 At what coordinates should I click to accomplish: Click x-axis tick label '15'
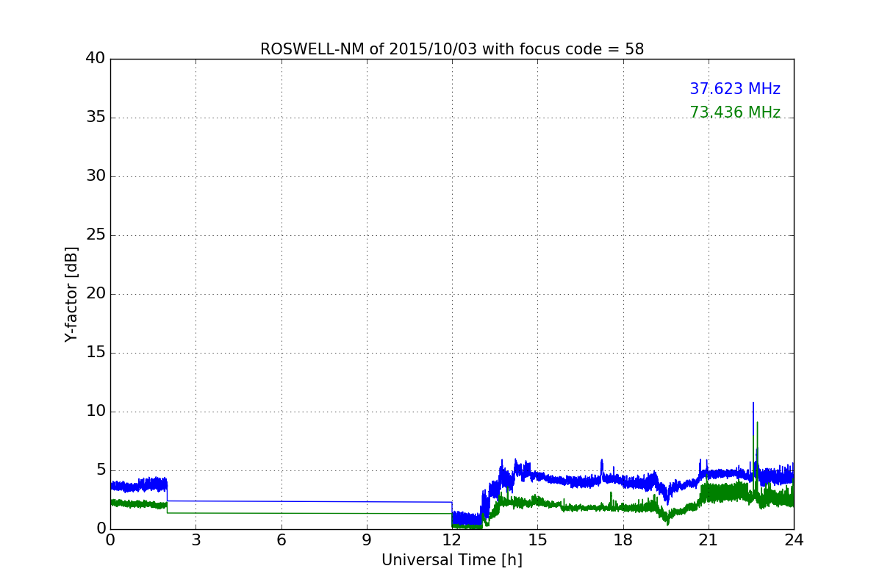[x=537, y=540]
